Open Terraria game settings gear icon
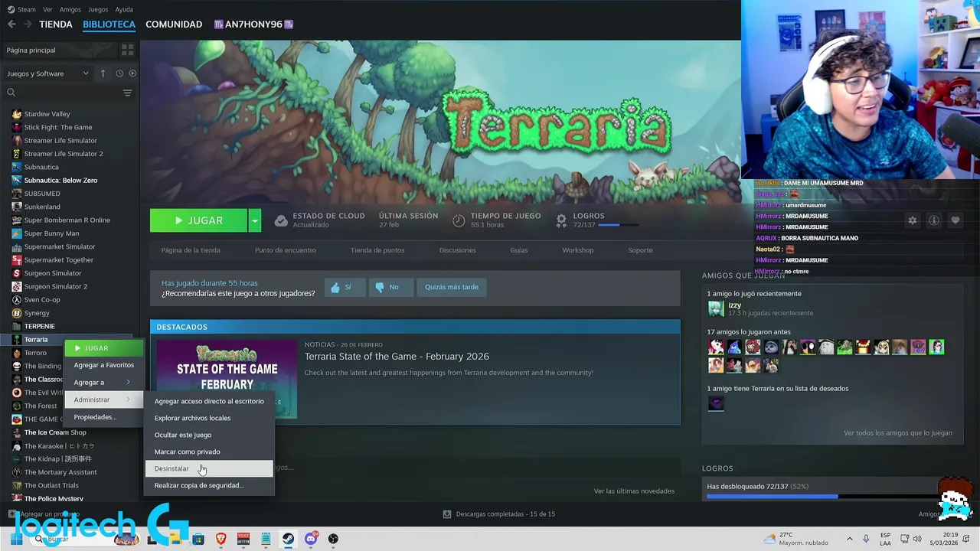The height and width of the screenshot is (551, 980). point(912,220)
